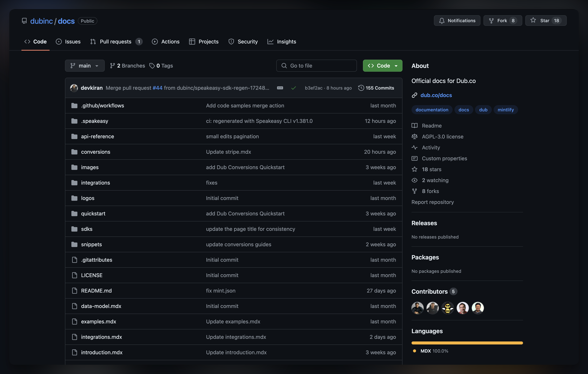Viewport: 588px width, 374px height.
Task: Open pull request #44 link
Action: (157, 88)
